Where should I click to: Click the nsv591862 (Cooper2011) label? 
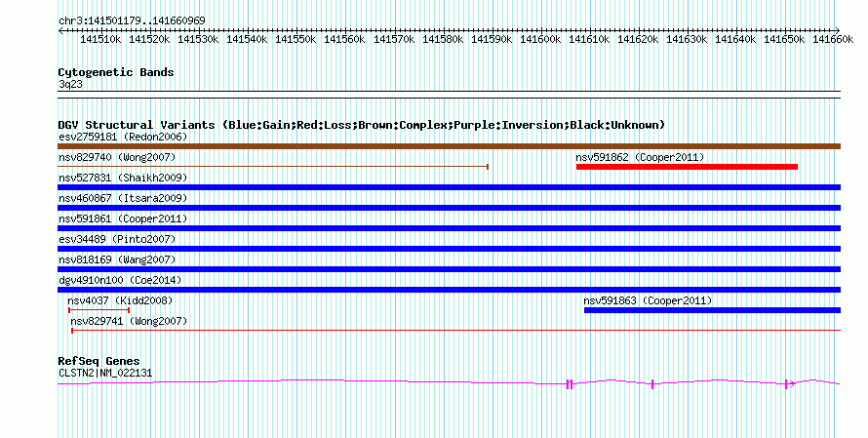pos(640,157)
